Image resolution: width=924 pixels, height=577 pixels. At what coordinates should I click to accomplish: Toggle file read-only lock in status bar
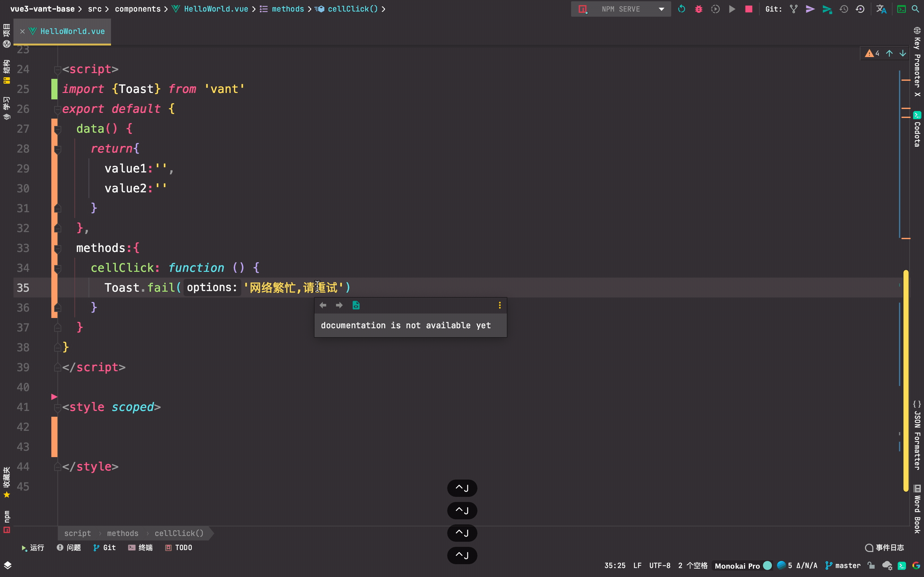pyautogui.click(x=871, y=565)
